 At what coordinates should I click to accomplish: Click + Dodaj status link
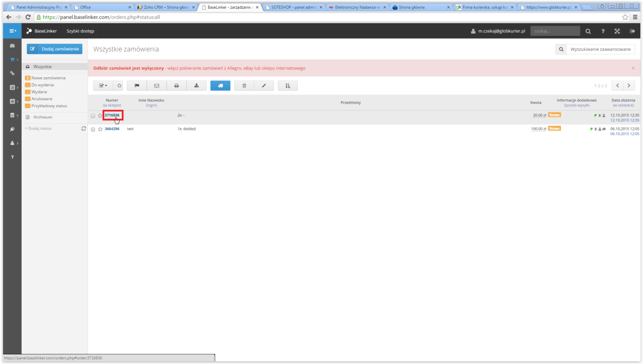click(x=38, y=128)
